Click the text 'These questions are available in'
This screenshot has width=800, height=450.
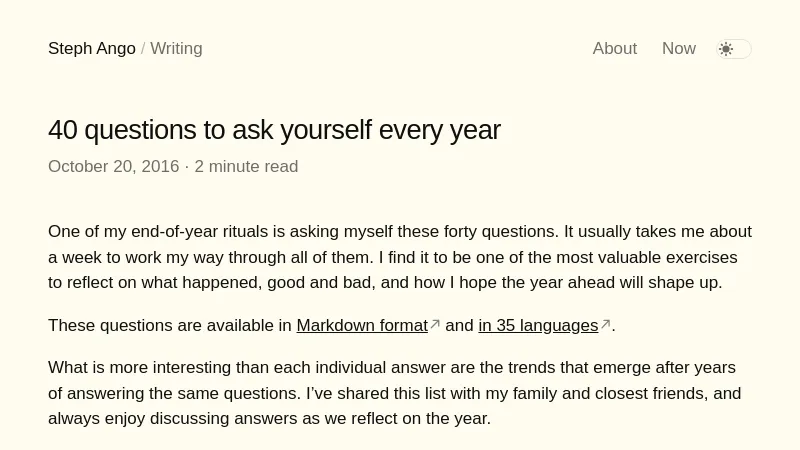tap(170, 325)
